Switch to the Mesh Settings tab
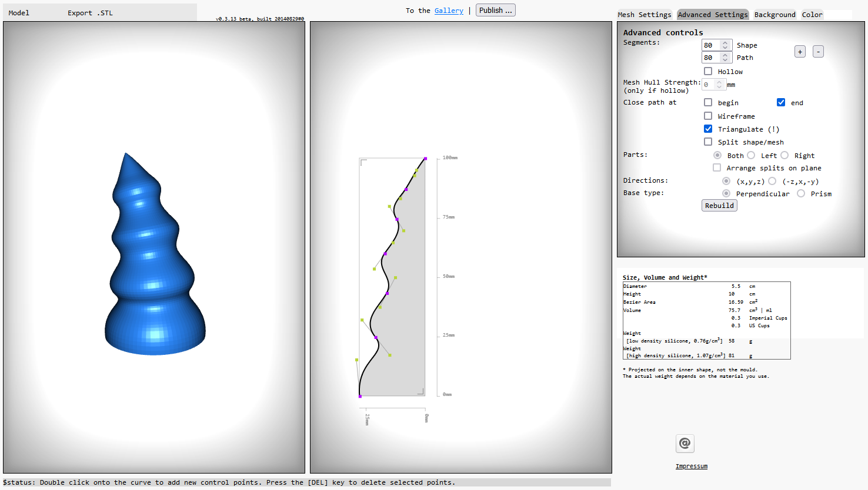 pyautogui.click(x=644, y=15)
